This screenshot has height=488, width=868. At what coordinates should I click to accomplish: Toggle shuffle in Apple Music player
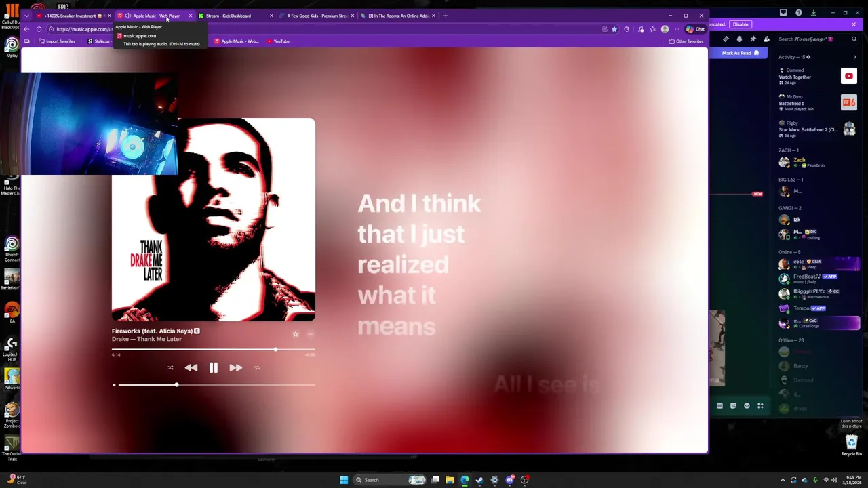170,368
